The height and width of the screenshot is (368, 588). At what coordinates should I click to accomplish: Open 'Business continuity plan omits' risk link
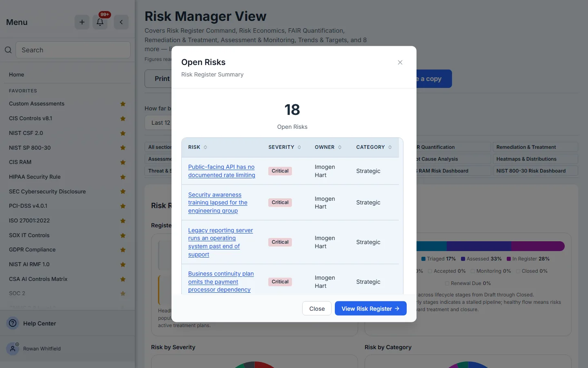[221, 282]
